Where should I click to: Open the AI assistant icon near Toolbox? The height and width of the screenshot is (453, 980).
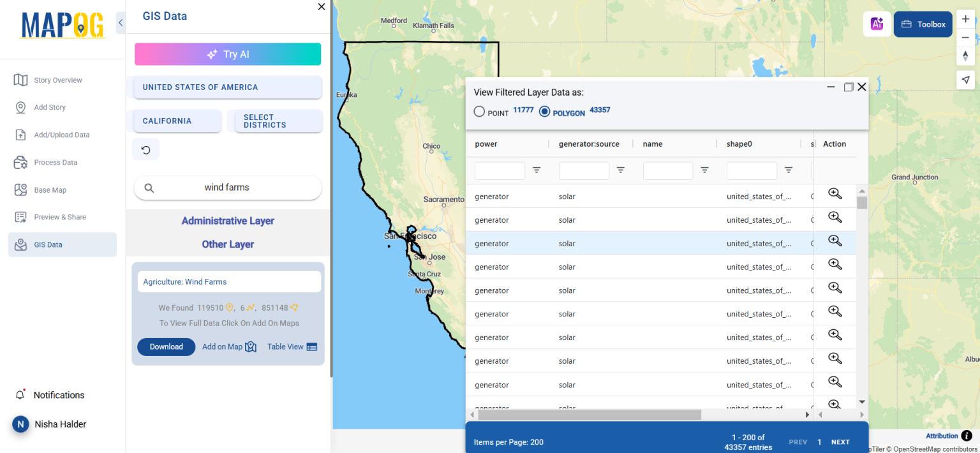[x=877, y=23]
